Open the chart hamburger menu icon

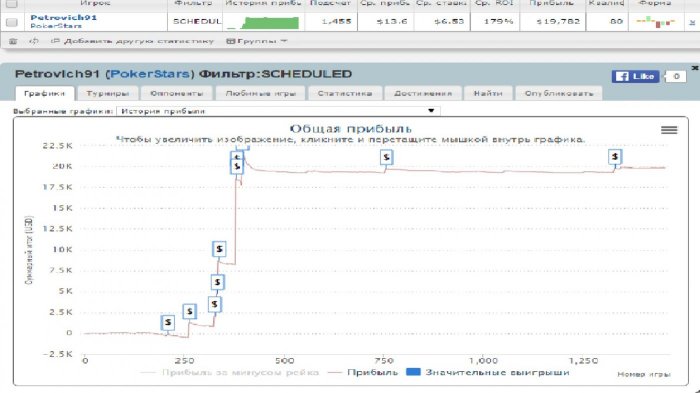tap(669, 130)
